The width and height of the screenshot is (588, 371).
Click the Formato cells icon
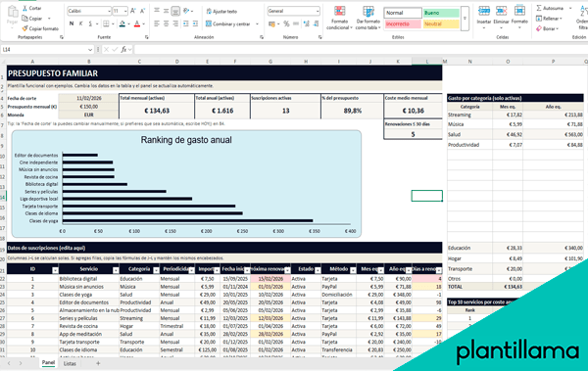[519, 11]
